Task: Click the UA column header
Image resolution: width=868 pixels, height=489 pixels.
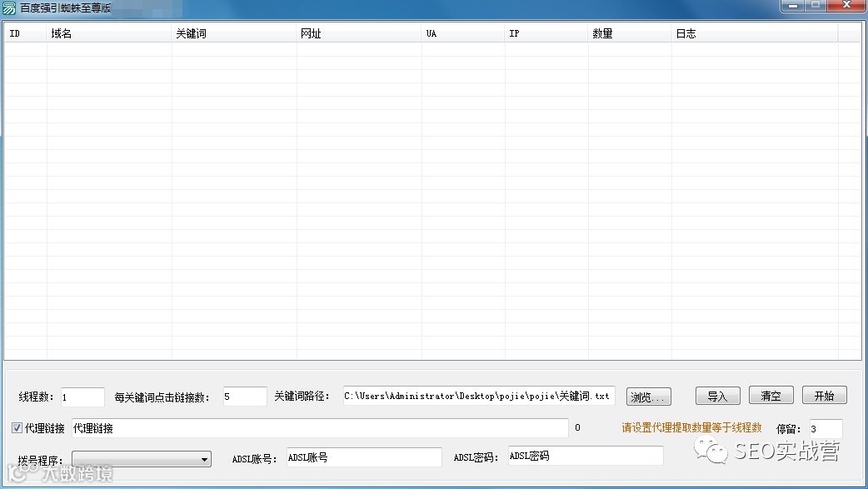Action: point(463,33)
